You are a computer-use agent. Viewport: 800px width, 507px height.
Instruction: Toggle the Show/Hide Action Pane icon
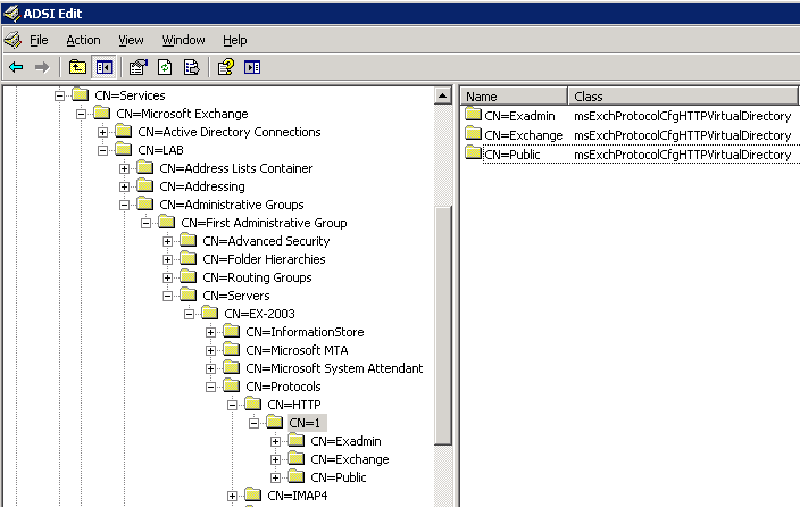252,67
